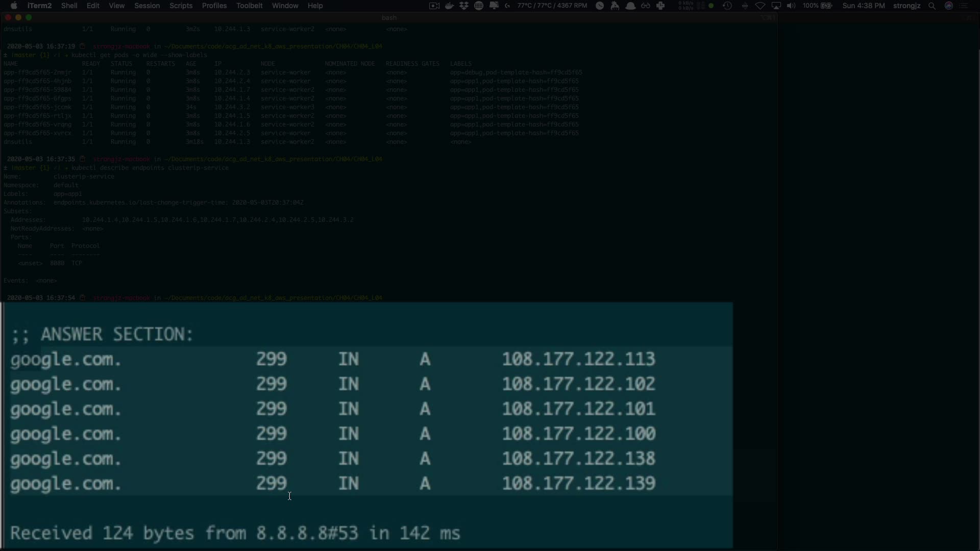Open Spotlight search magnifier icon
Viewport: 980px width, 551px height.
(x=932, y=6)
